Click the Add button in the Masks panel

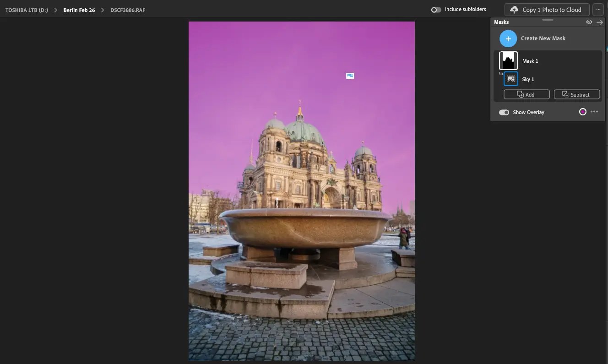[x=527, y=94]
